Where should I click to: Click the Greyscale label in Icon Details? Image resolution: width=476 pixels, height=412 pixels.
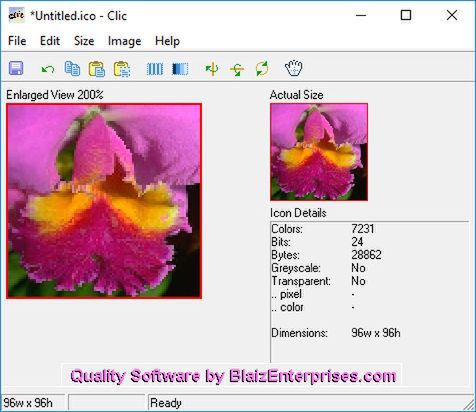(x=296, y=268)
